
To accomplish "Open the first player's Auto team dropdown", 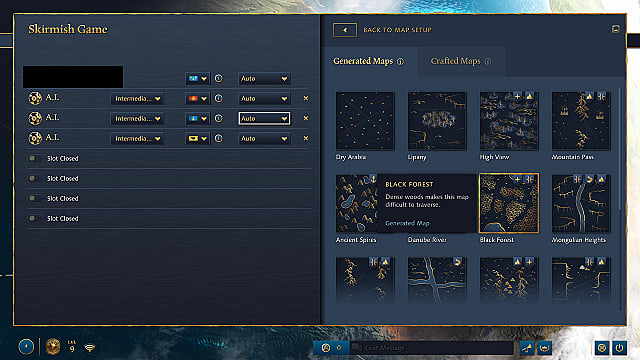I will point(264,78).
